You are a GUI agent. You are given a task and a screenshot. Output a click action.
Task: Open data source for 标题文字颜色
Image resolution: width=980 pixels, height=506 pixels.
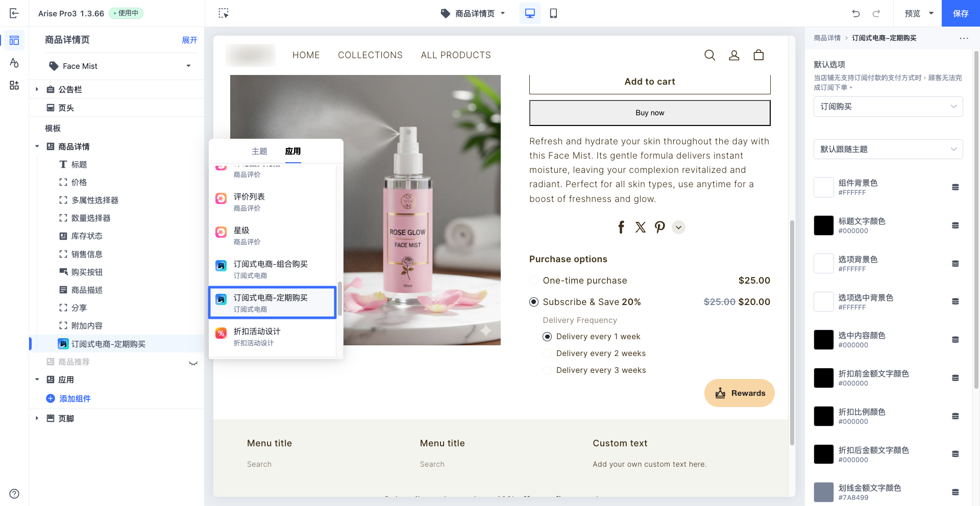(955, 225)
